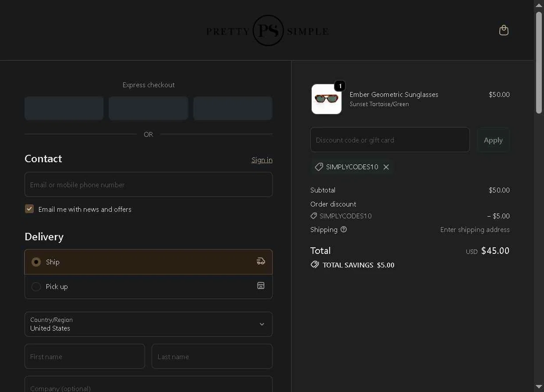This screenshot has width=544, height=392.
Task: Focus the Email or mobile phone number field
Action: [x=149, y=185]
